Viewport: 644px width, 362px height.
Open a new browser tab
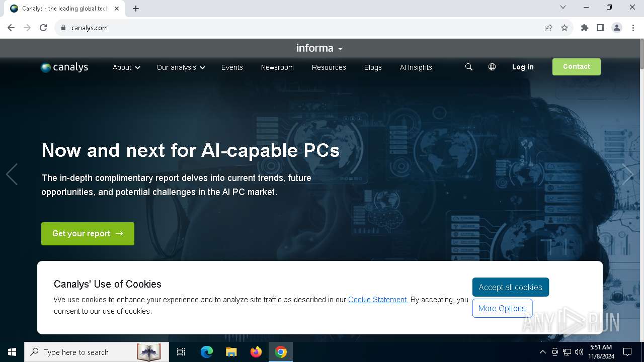[x=136, y=9]
